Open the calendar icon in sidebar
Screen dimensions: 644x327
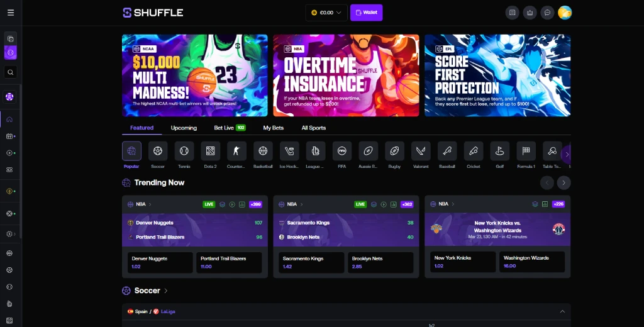(x=10, y=136)
